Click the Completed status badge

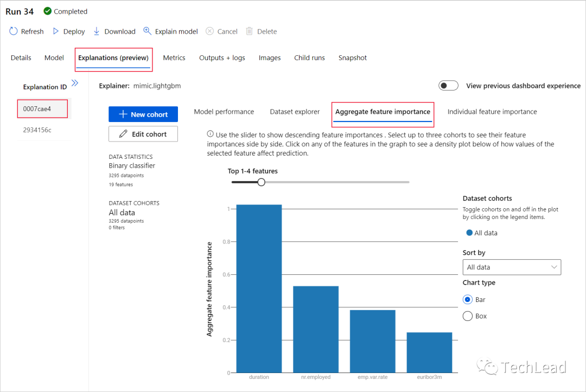click(x=65, y=11)
